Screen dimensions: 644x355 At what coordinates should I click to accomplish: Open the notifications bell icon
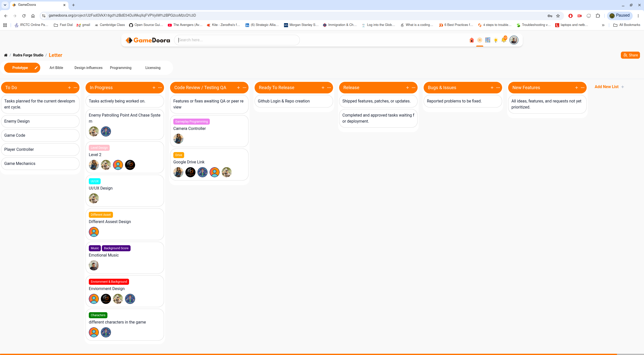(504, 40)
